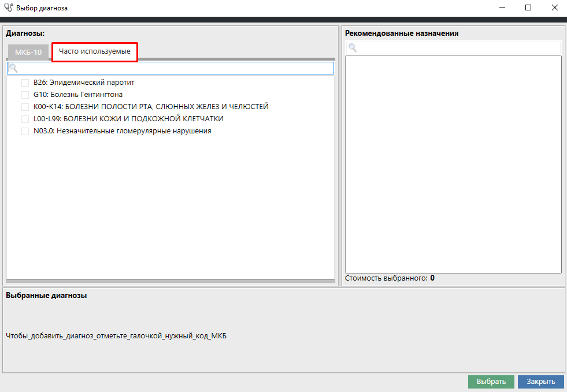Image resolution: width=567 pixels, height=392 pixels.
Task: Close the window with the X button
Action: pyautogui.click(x=554, y=8)
